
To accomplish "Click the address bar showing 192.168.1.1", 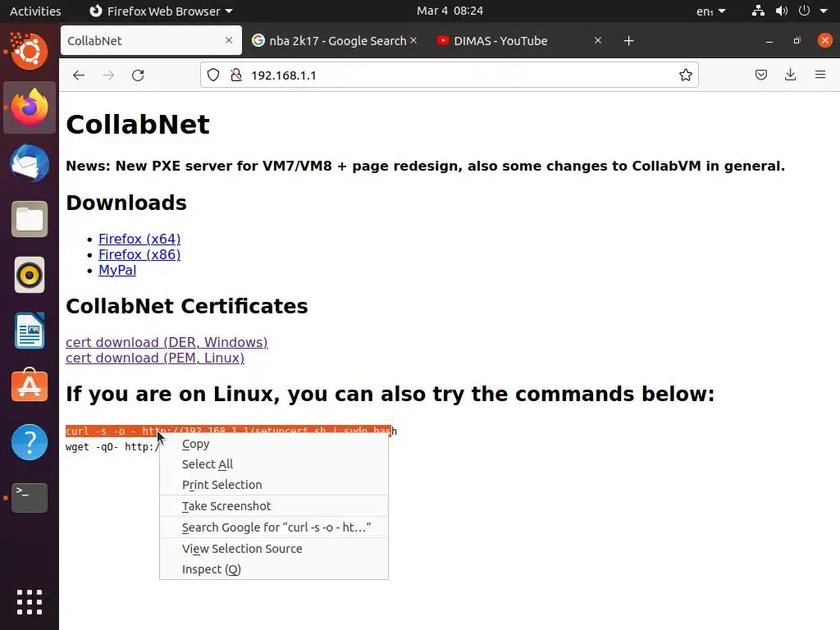I will tap(449, 75).
